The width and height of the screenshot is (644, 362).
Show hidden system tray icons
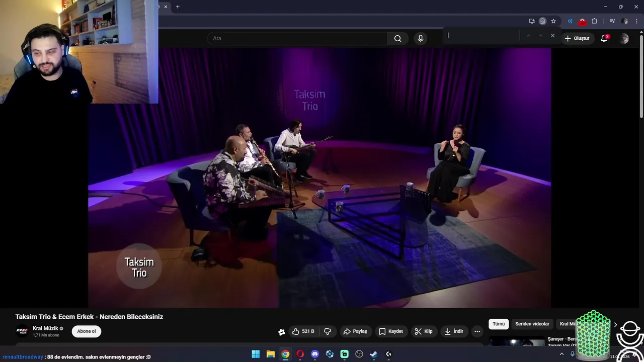(561, 354)
